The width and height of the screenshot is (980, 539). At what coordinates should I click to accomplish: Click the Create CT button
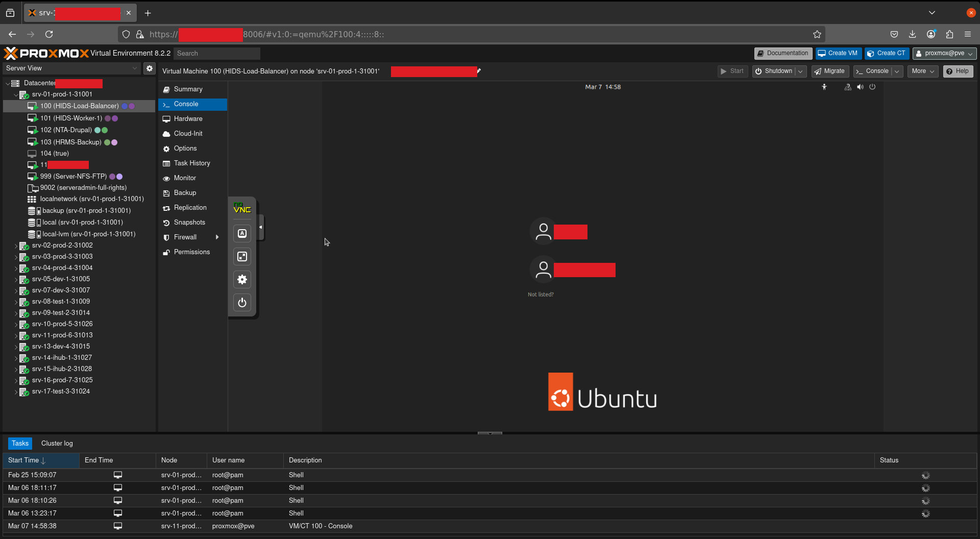pyautogui.click(x=887, y=54)
